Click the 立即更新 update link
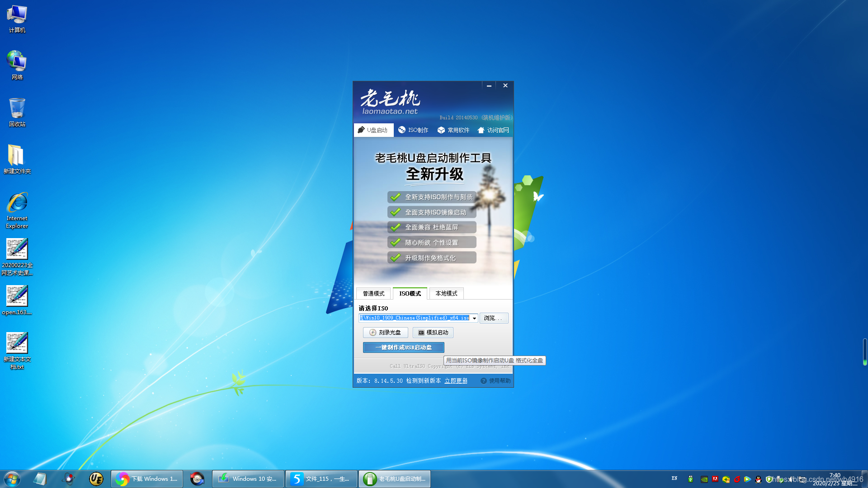 (456, 381)
